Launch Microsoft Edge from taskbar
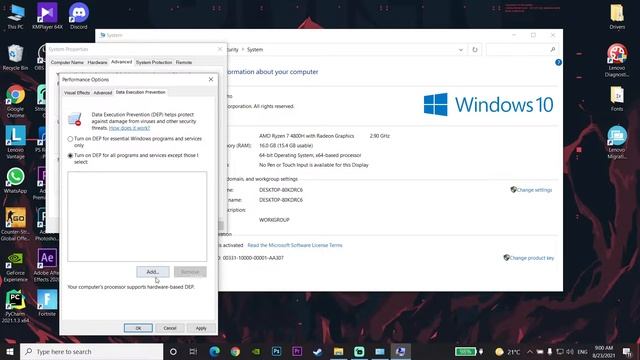The image size is (640, 360). click(x=214, y=351)
